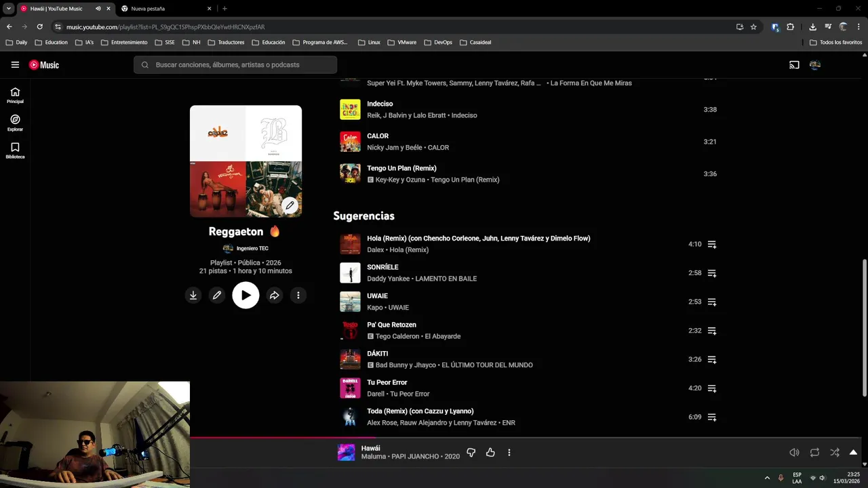Open player bar three-dot menu
The width and height of the screenshot is (868, 488).
coord(509,452)
